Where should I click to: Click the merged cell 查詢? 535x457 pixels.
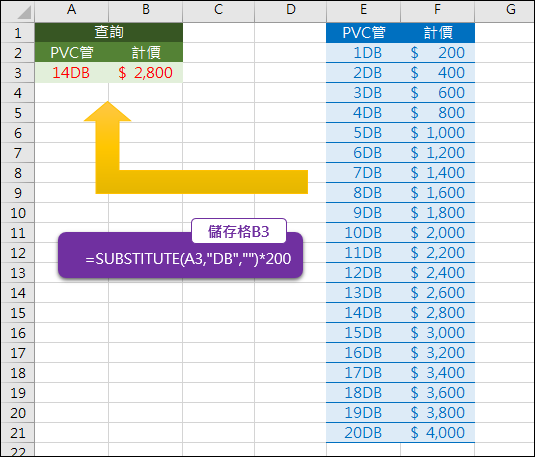[109, 33]
